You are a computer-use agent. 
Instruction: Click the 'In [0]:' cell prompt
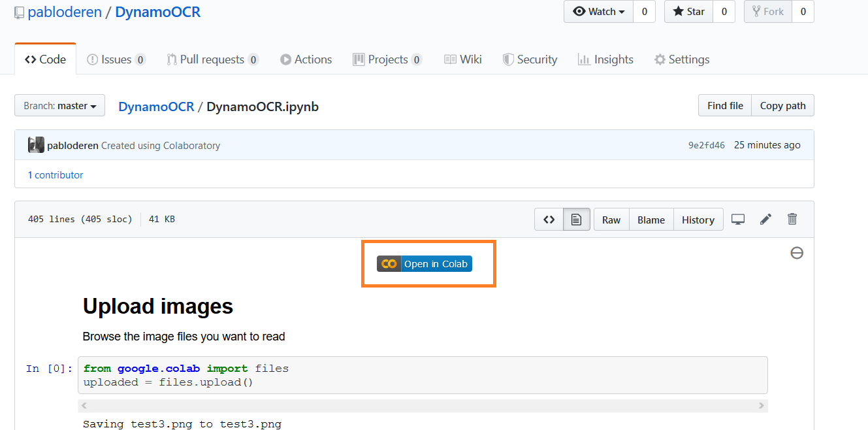pos(50,369)
